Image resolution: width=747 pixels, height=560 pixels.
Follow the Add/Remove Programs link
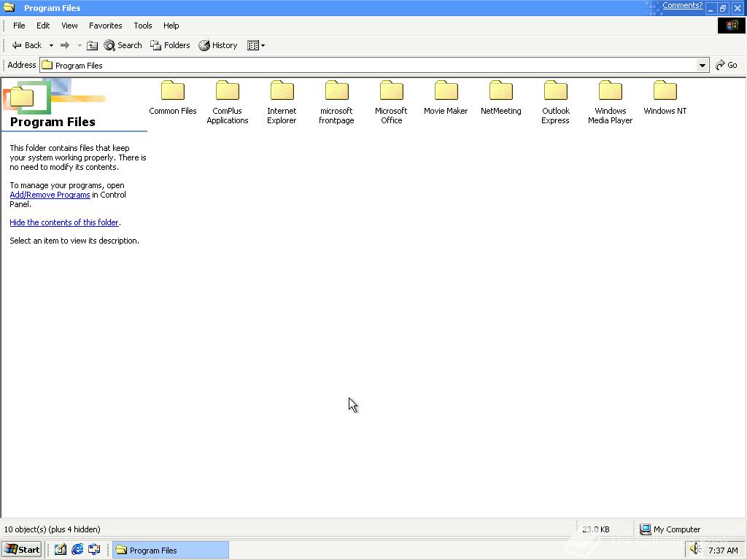[x=50, y=195]
